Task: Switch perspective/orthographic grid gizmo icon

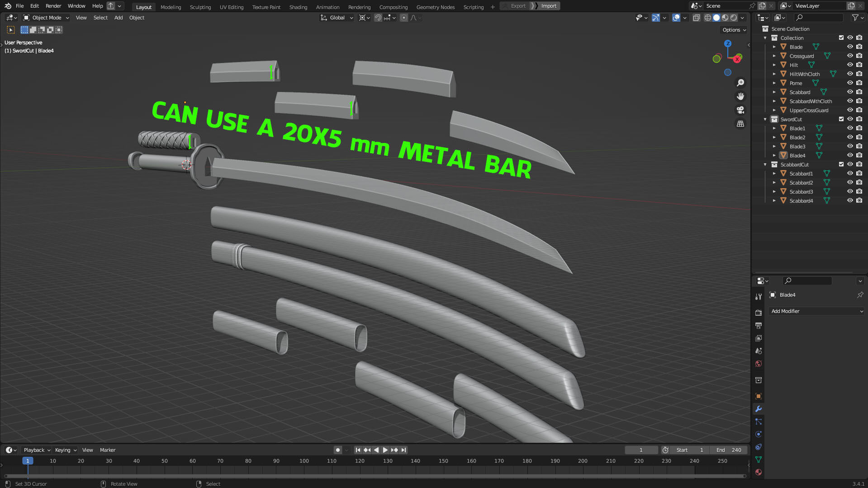Action: tap(740, 123)
